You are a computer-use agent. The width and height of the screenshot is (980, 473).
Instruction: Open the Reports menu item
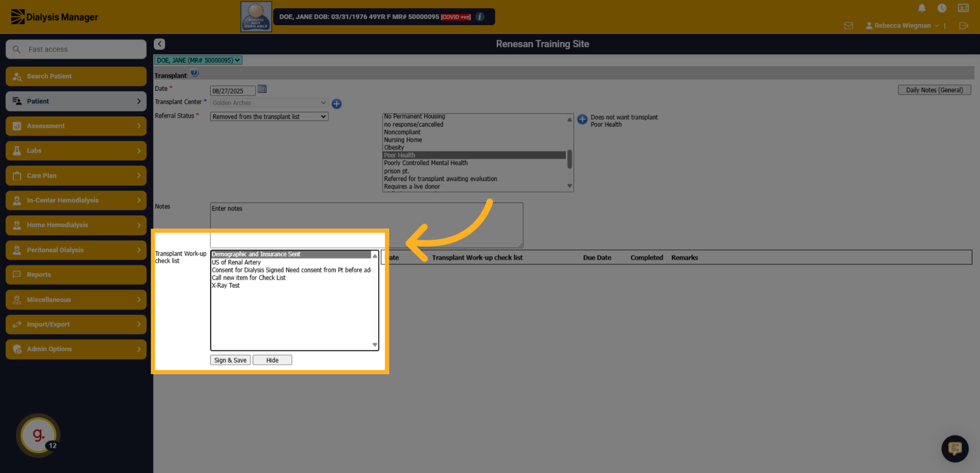[76, 275]
